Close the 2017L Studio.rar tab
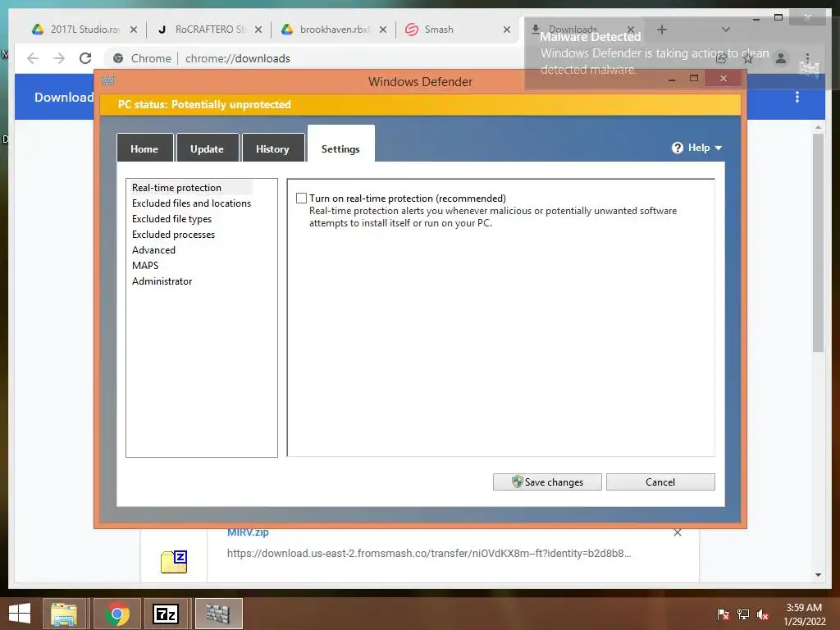840x630 pixels. pyautogui.click(x=134, y=30)
